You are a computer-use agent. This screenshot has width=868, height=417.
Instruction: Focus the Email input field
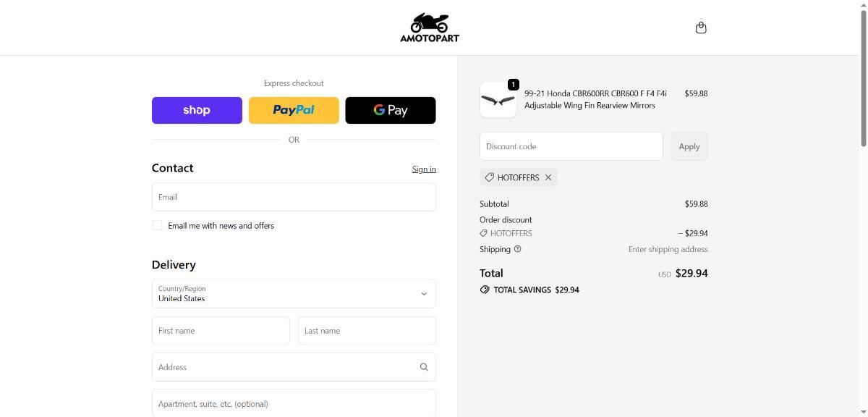pyautogui.click(x=294, y=197)
